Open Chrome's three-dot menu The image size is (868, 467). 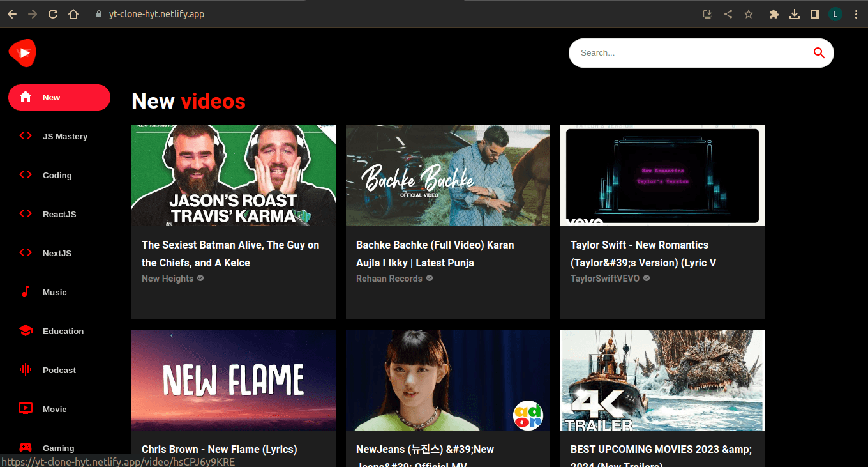click(x=856, y=14)
